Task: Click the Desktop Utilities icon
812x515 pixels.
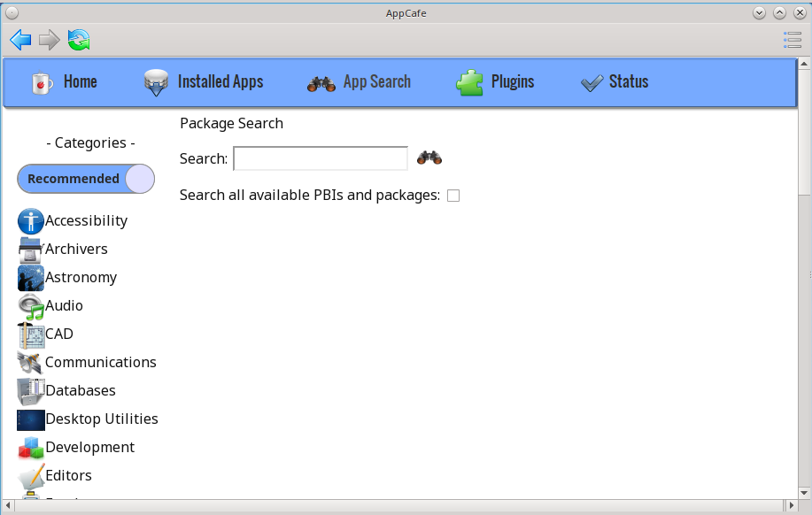Action: pyautogui.click(x=31, y=419)
